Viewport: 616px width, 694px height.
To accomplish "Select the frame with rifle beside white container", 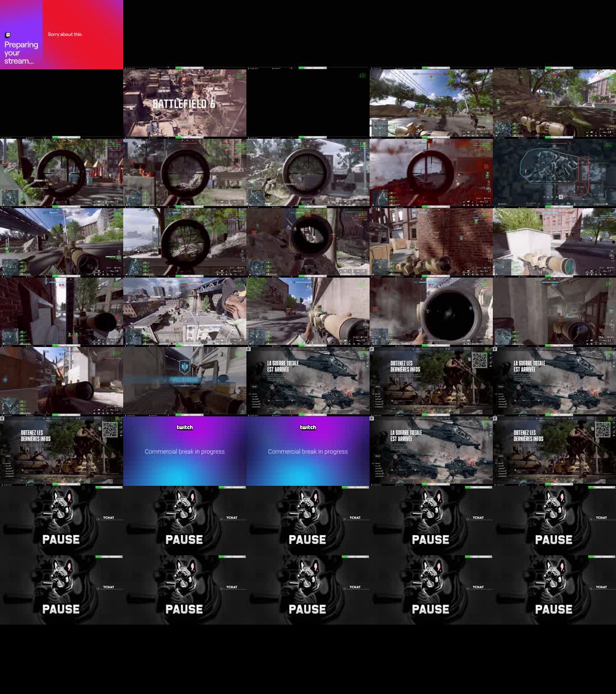I will click(x=554, y=242).
